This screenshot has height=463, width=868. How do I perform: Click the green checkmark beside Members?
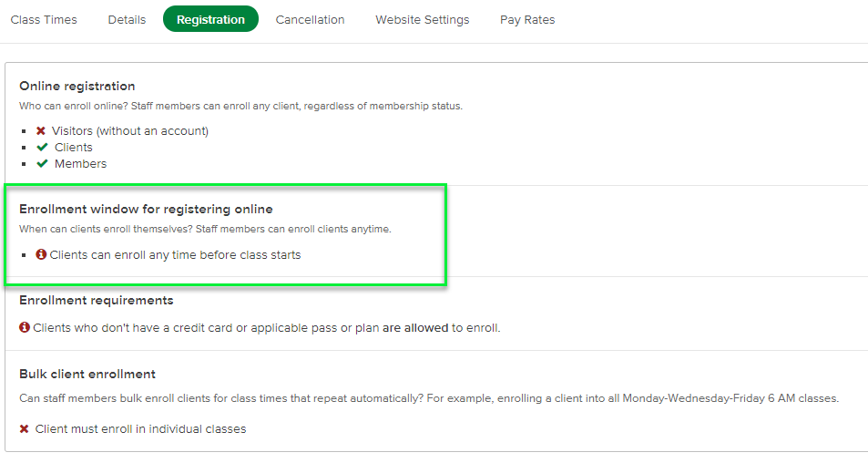[x=42, y=164]
